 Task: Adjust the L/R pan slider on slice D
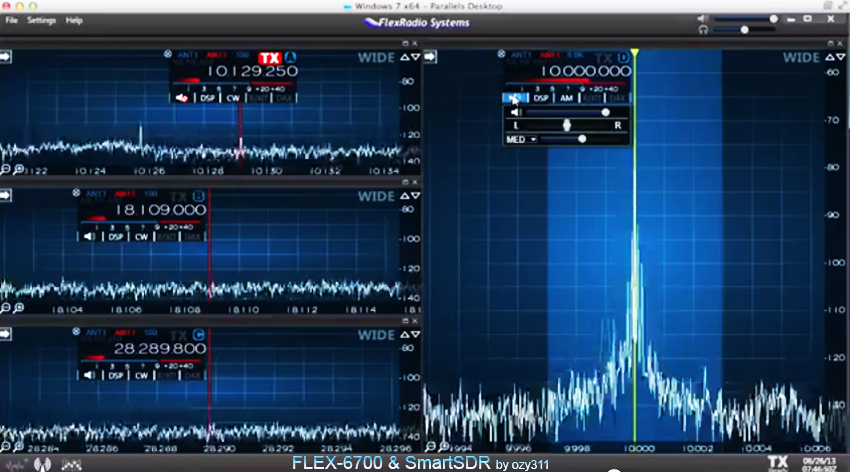(566, 125)
